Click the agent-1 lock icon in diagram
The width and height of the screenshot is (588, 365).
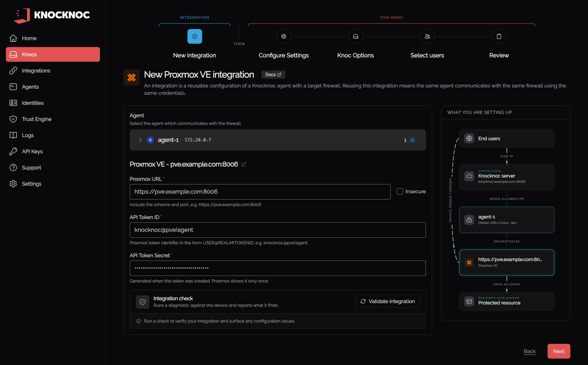point(469,220)
